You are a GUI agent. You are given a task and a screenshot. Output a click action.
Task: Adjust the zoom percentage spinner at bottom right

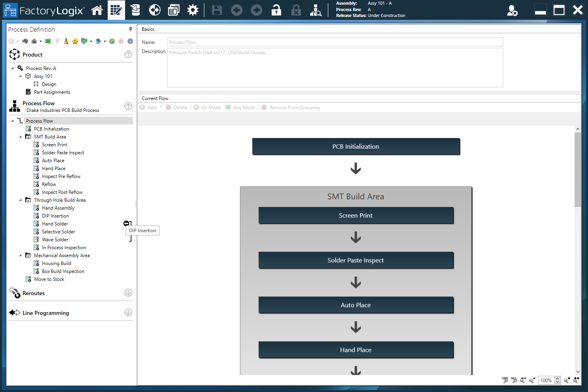[x=558, y=380]
